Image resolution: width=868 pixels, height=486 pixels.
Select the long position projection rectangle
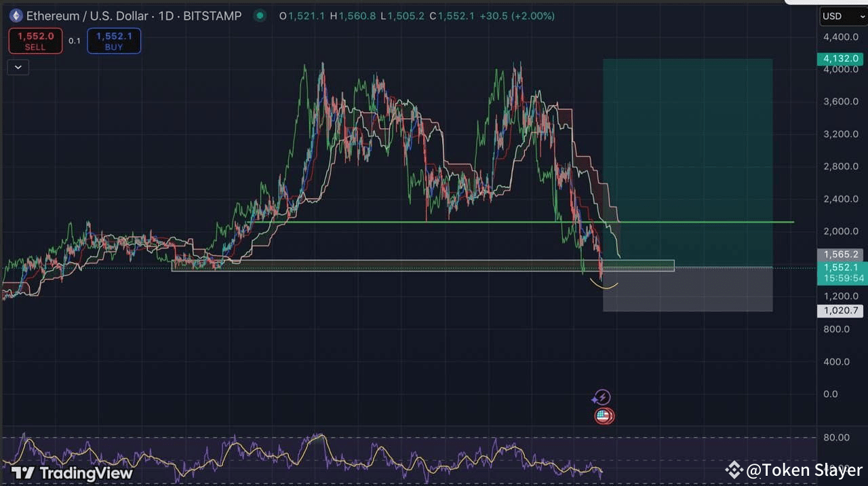[x=688, y=170]
